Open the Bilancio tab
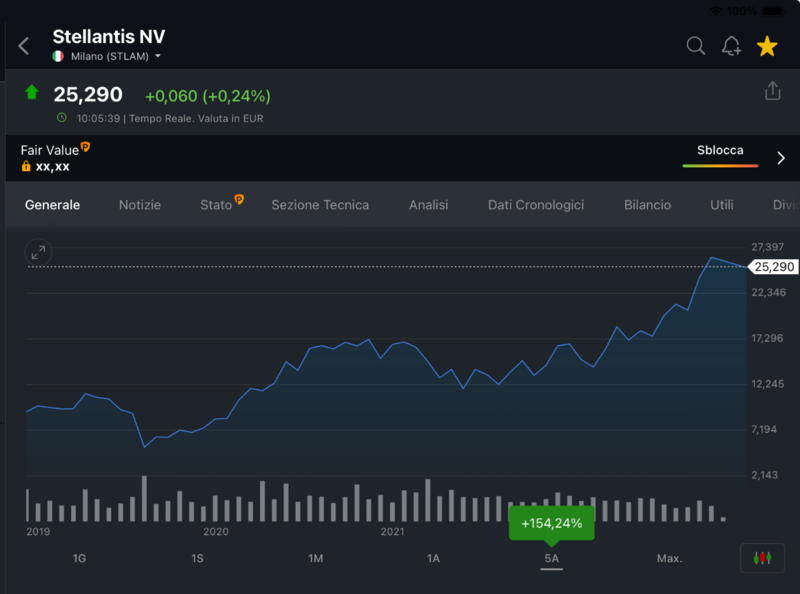Viewport: 800px width, 594px height. (x=647, y=205)
